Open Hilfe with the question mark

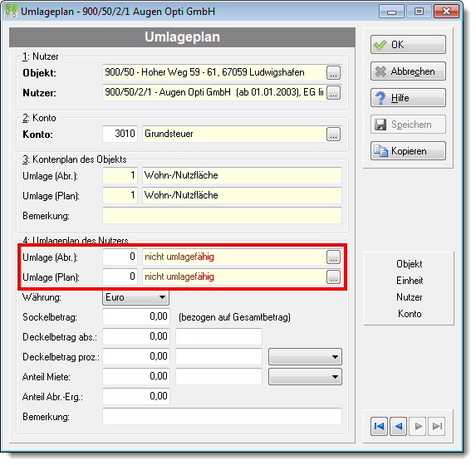pos(408,97)
